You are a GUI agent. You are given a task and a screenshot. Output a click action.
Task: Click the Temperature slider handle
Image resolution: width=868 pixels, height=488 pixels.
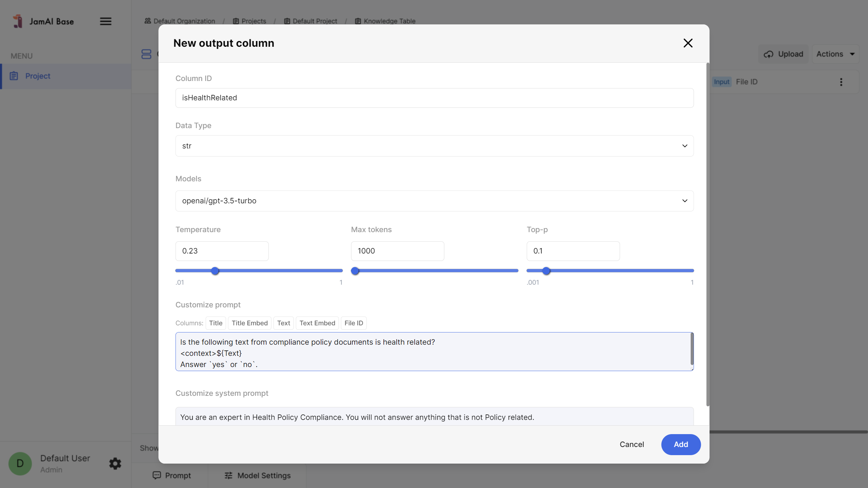[215, 271]
